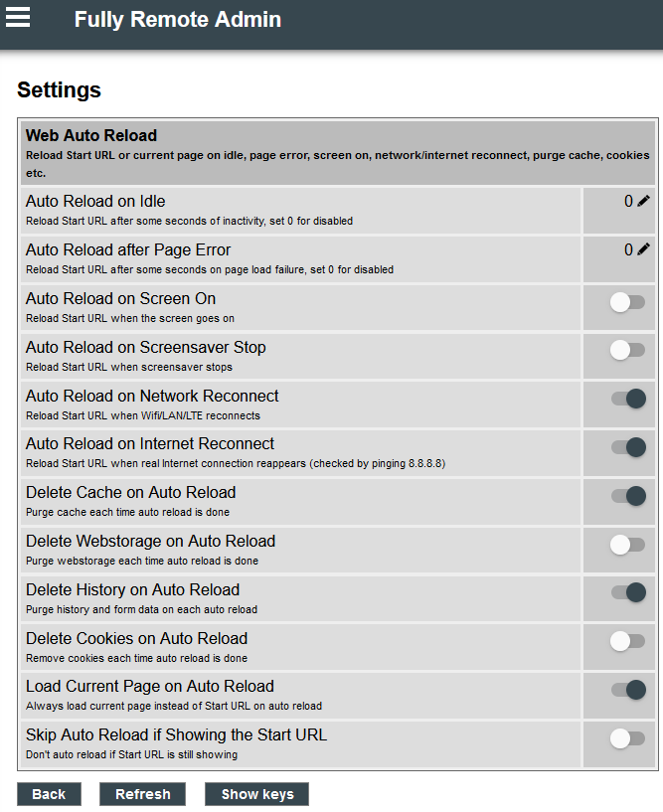The width and height of the screenshot is (663, 812).
Task: Select the Web Auto Reload section header
Action: pos(91,136)
